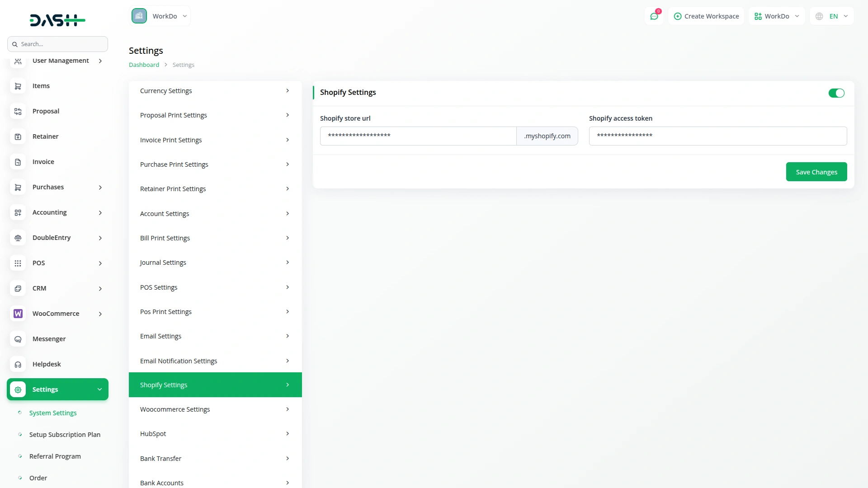Open Messenger via chat bubble icon
868x488 pixels.
[x=18, y=339]
